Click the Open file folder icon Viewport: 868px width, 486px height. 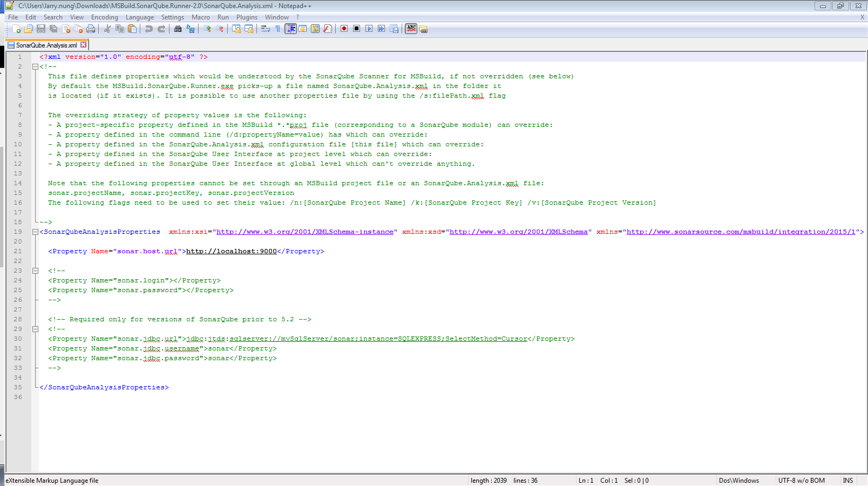coord(29,29)
